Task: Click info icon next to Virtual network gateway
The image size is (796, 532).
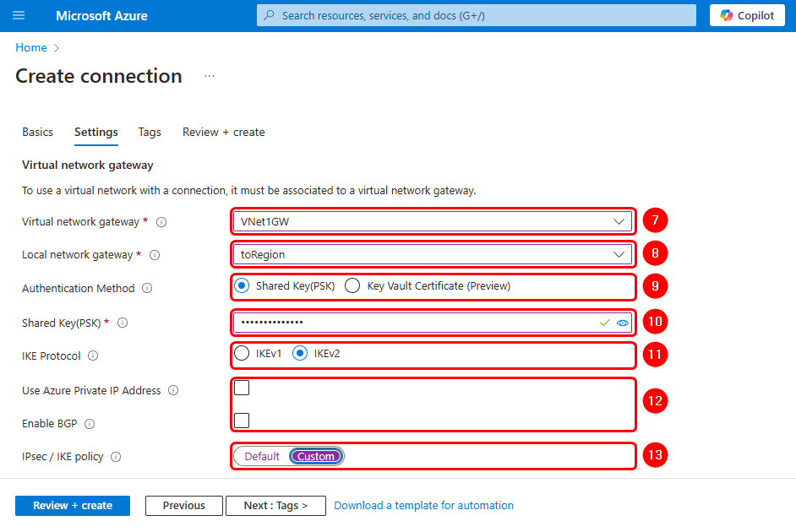Action: pyautogui.click(x=161, y=222)
